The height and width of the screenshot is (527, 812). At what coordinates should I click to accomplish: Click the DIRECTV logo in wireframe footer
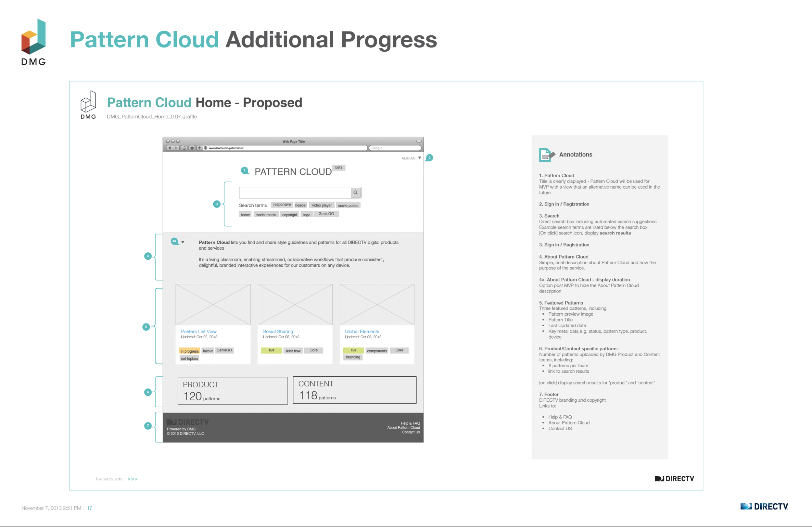coord(188,422)
